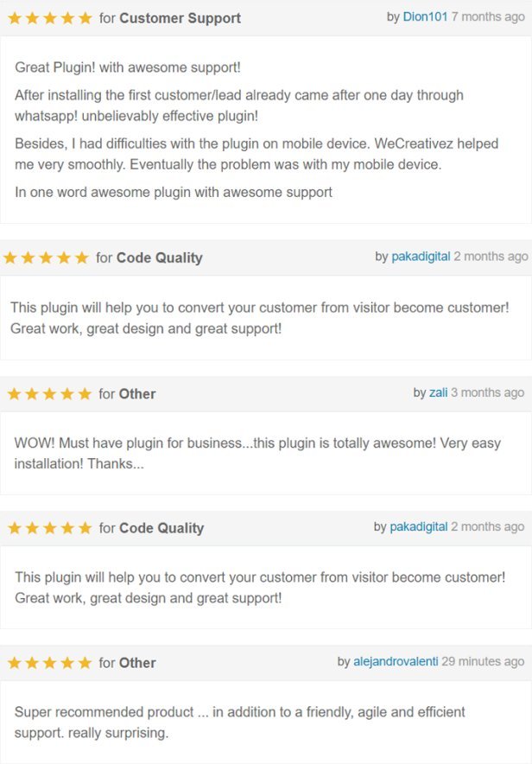532x764 pixels.
Task: Click the first star in Dion101's rating
Action: pyautogui.click(x=13, y=17)
